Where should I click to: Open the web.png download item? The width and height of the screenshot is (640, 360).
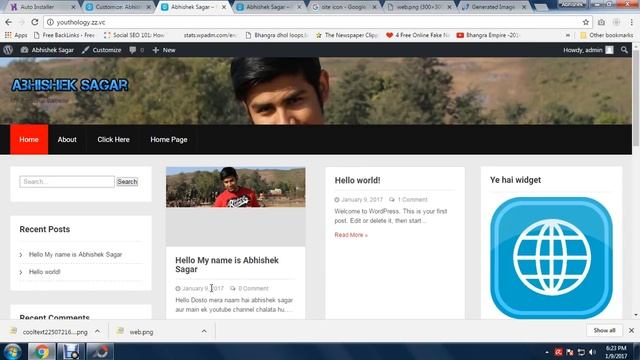tap(142, 332)
